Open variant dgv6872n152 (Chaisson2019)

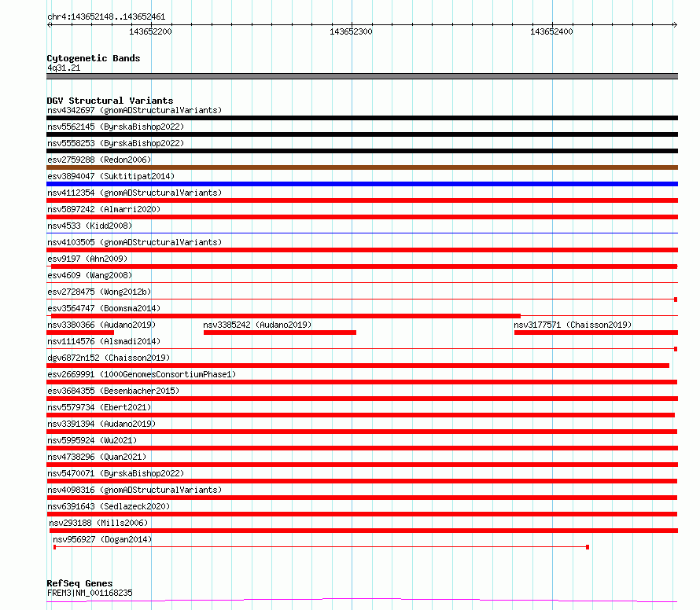tap(109, 358)
